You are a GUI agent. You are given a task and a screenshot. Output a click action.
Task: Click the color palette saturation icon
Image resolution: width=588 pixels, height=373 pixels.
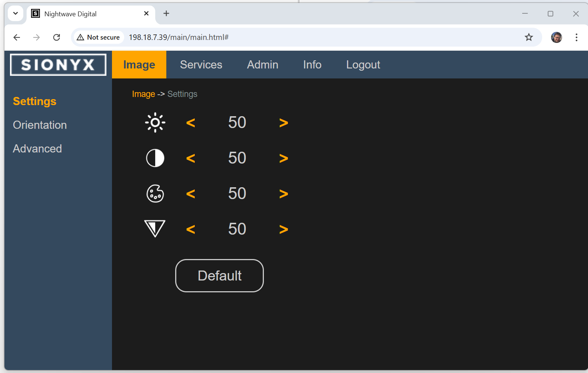click(155, 194)
